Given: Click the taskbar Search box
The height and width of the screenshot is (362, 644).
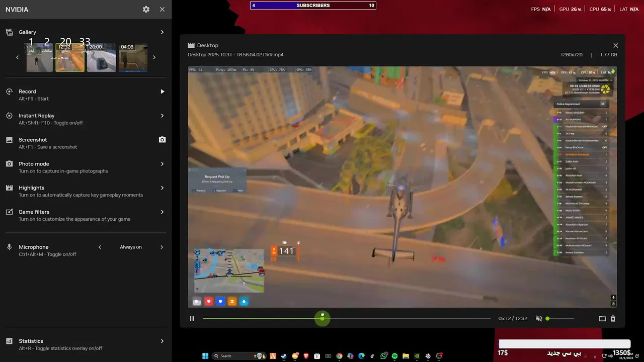Looking at the screenshot, I should (x=239, y=356).
